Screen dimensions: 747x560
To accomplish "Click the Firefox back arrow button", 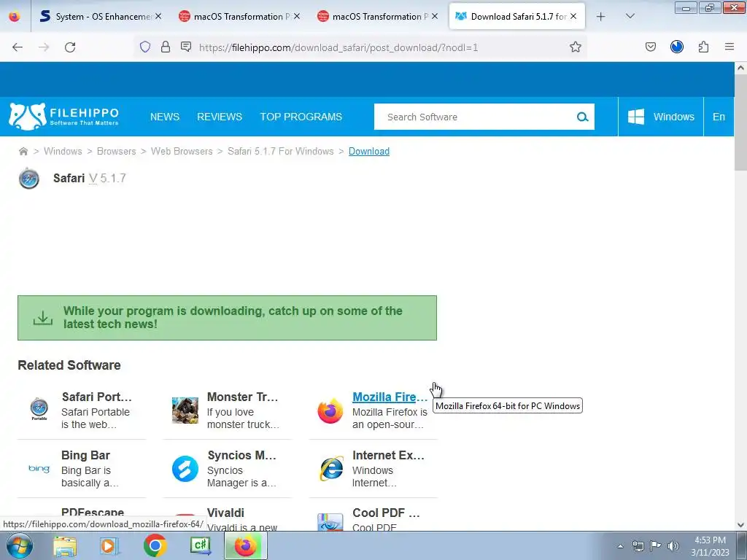I will coord(18,47).
